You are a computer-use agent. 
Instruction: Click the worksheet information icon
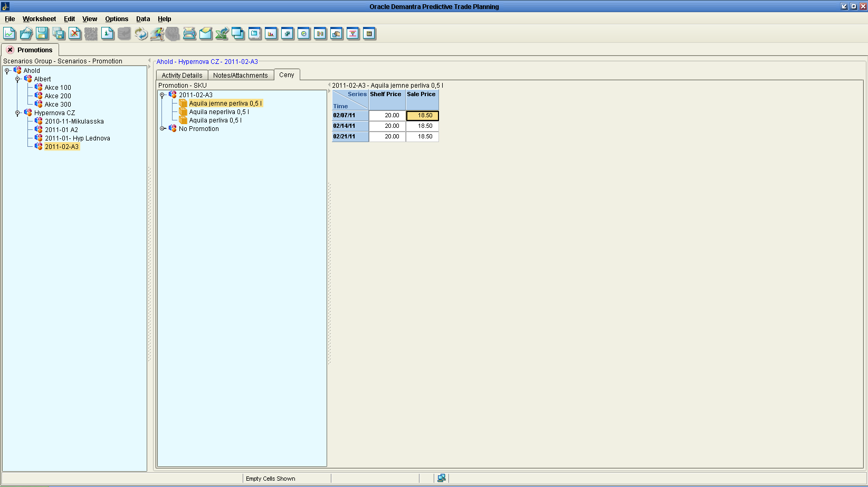108,33
